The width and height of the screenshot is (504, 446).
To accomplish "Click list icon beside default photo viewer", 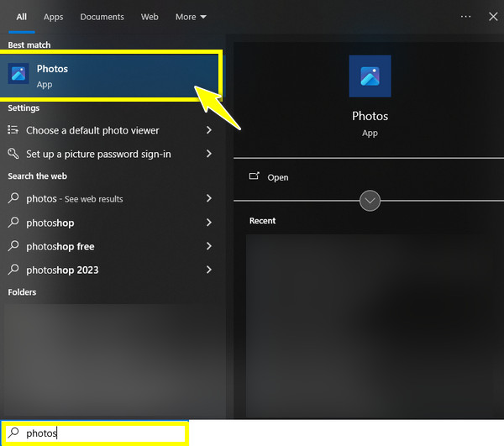I will click(13, 130).
